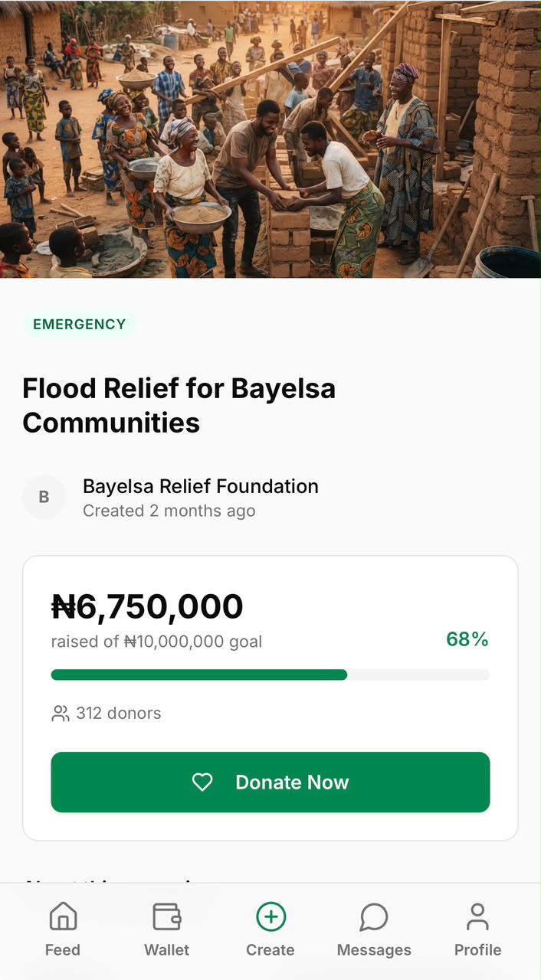Select the Messages tab label
This screenshot has width=541, height=980.
[374, 949]
